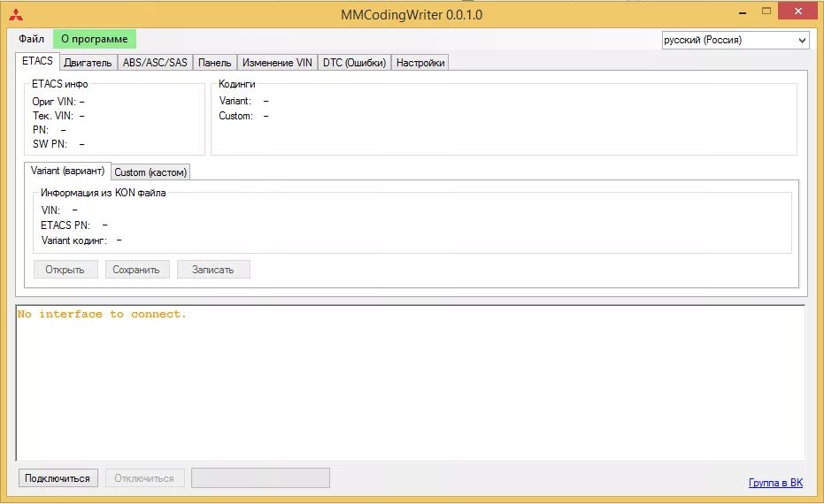Select the Панель tab

214,63
